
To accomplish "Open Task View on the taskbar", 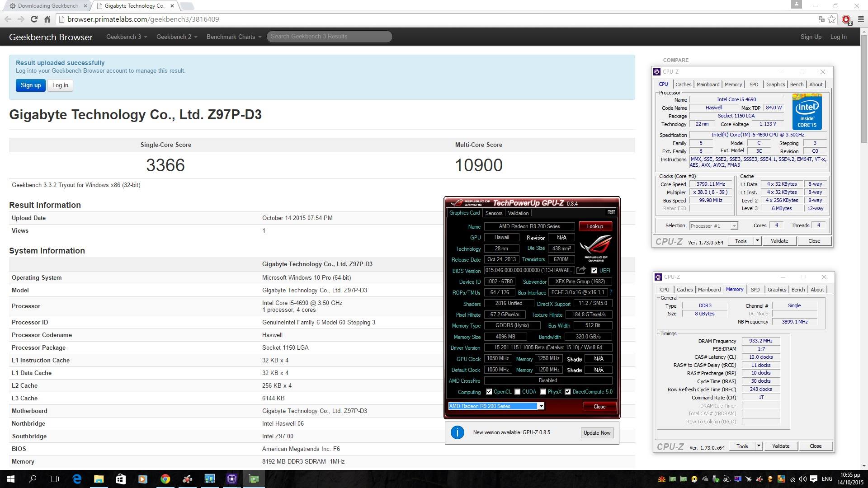I will (x=54, y=479).
